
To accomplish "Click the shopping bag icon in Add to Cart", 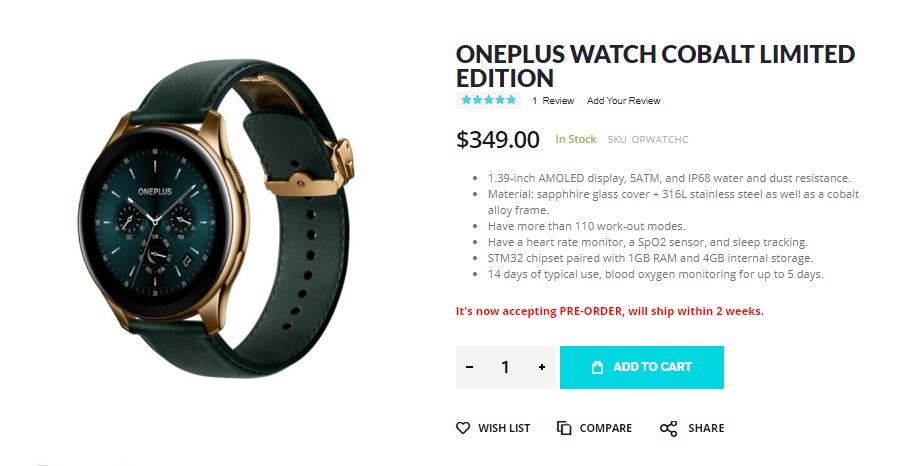I will [597, 367].
